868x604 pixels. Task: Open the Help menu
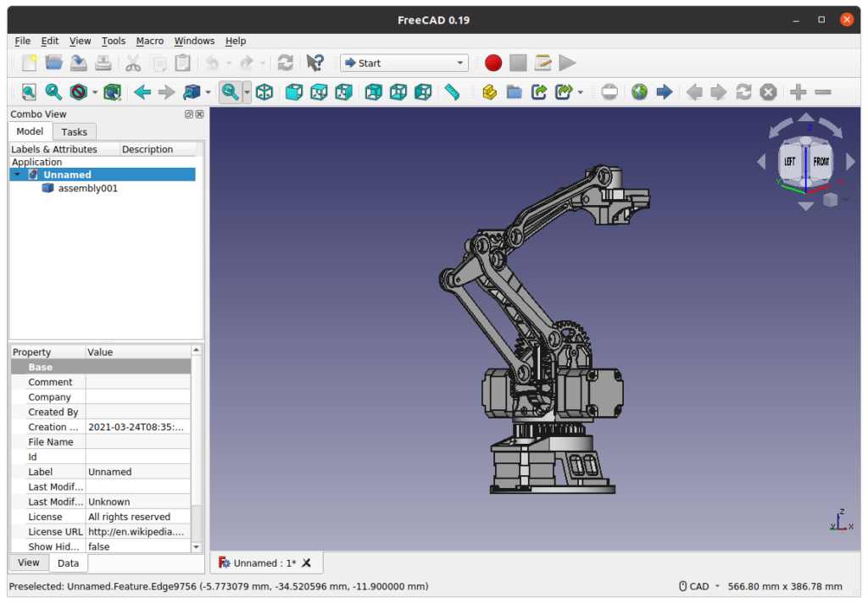coord(236,41)
